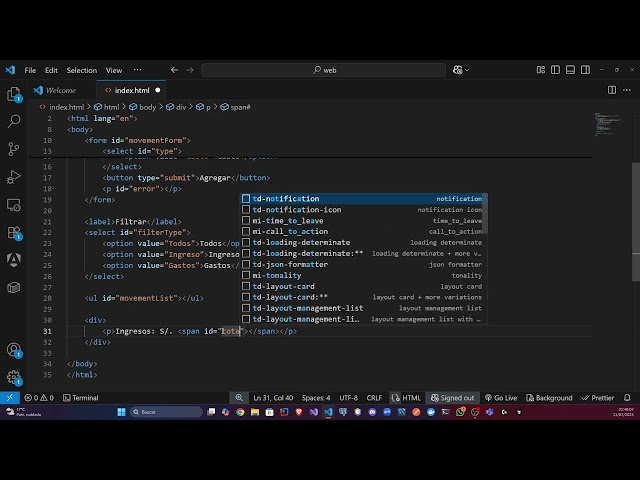Click the Customize Layout icon
The width and height of the screenshot is (640, 480).
[541, 70]
